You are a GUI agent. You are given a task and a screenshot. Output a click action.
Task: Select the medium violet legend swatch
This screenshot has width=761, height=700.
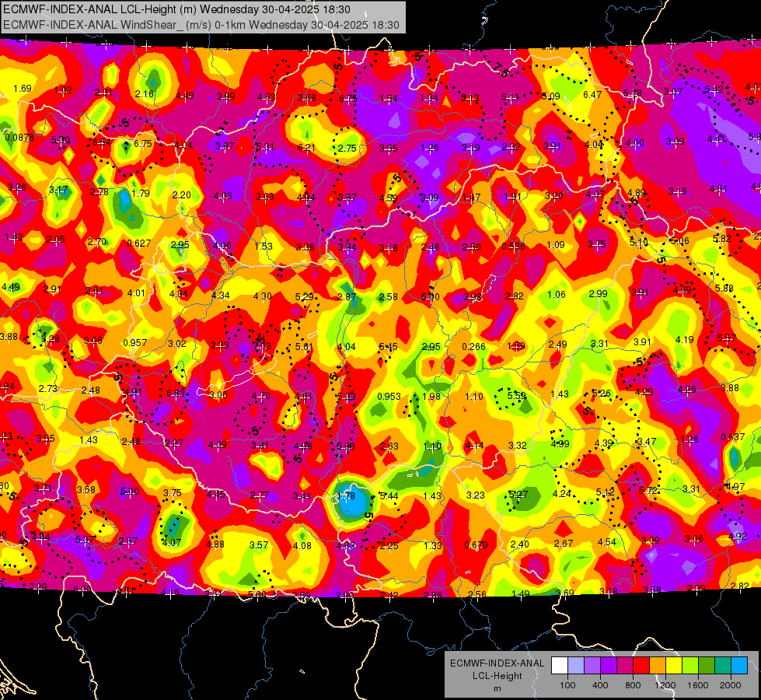click(592, 666)
